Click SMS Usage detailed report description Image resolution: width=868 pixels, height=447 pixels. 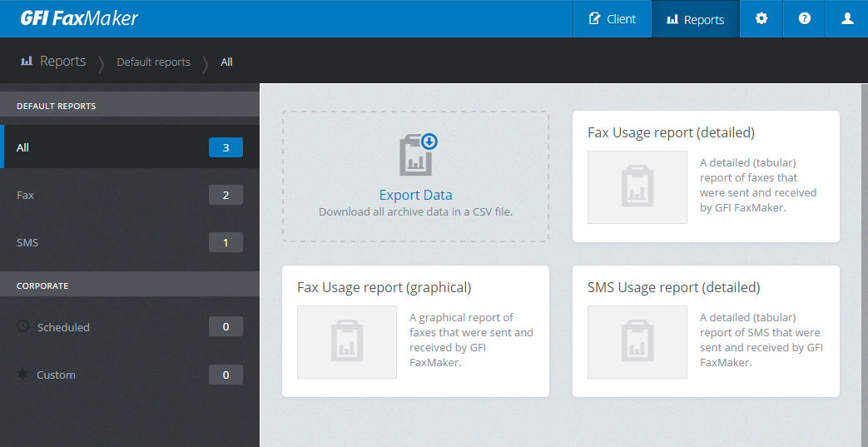(x=761, y=340)
